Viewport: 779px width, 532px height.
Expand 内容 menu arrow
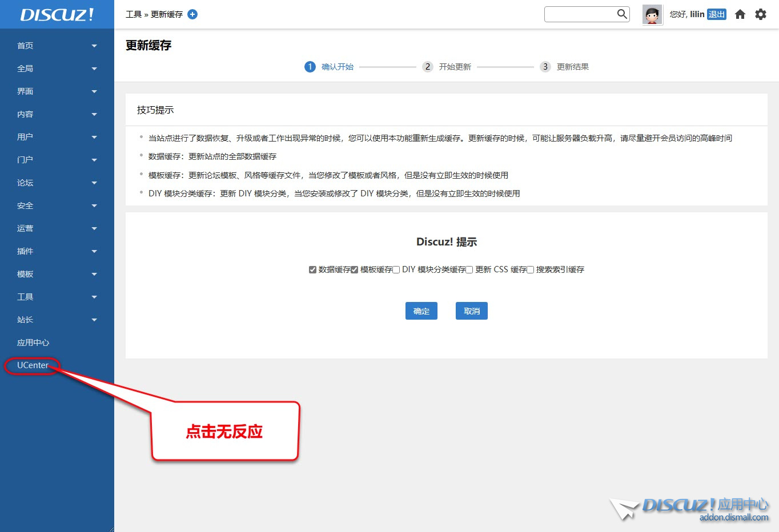tap(94, 114)
